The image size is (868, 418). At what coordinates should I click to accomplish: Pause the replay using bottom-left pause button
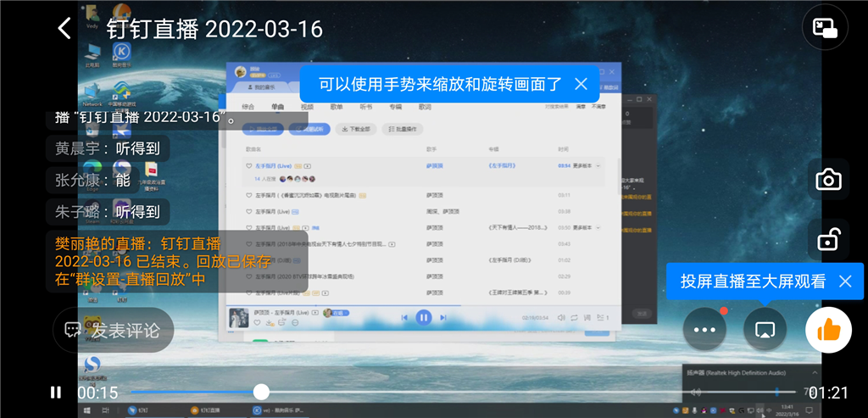pos(56,393)
